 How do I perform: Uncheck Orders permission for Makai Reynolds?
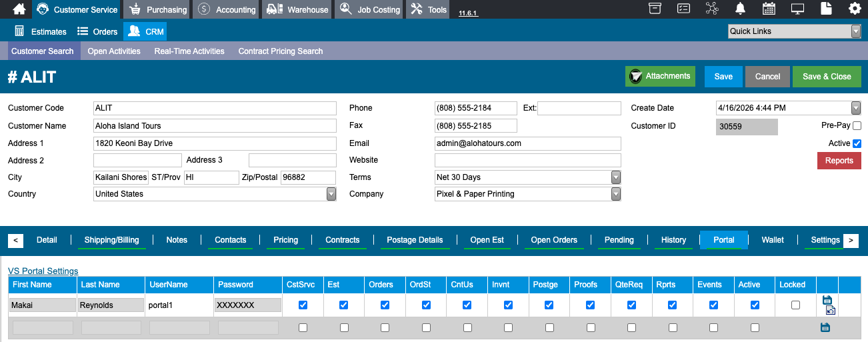tap(385, 305)
